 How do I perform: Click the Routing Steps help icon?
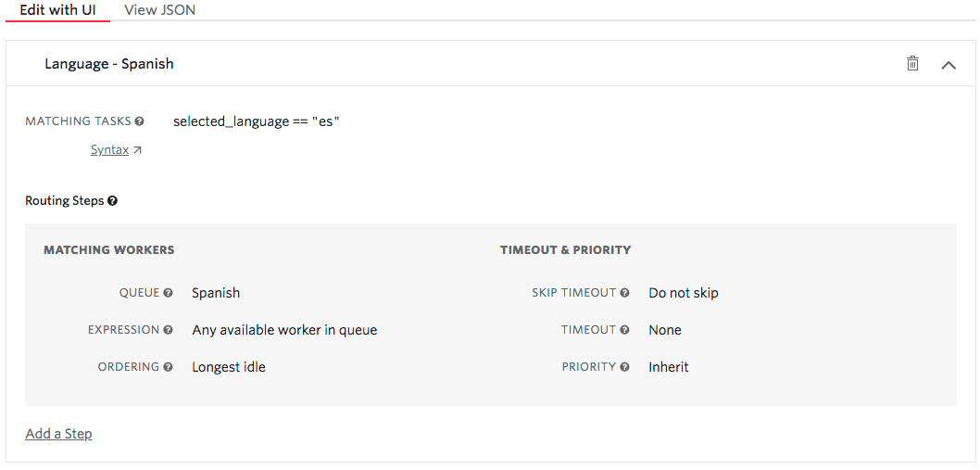point(112,200)
